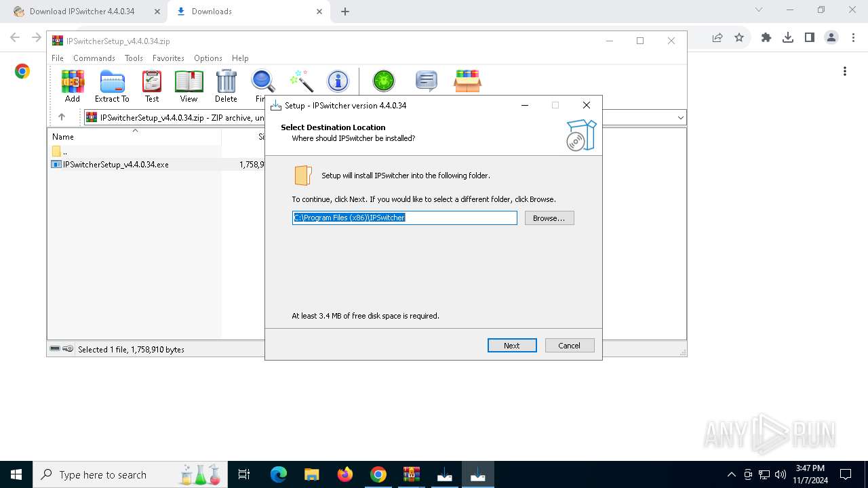Toggle the Chrome side panel icon
Image resolution: width=868 pixels, height=488 pixels.
[x=810, y=38]
